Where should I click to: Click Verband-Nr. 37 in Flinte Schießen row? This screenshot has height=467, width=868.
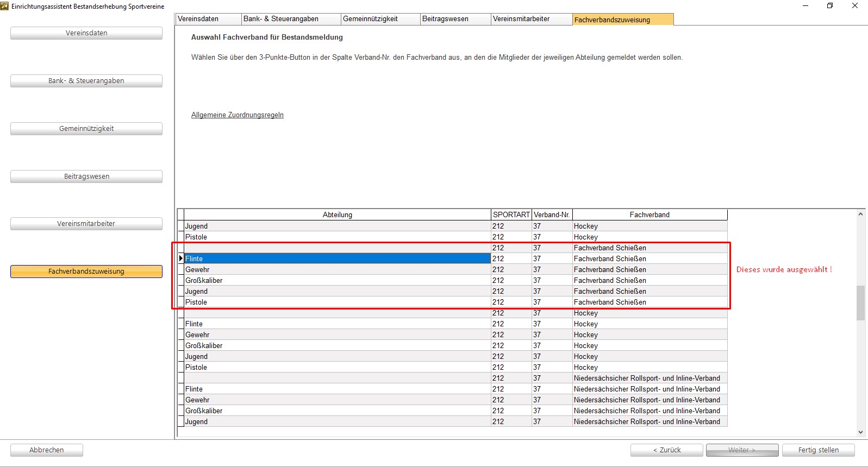[552, 258]
